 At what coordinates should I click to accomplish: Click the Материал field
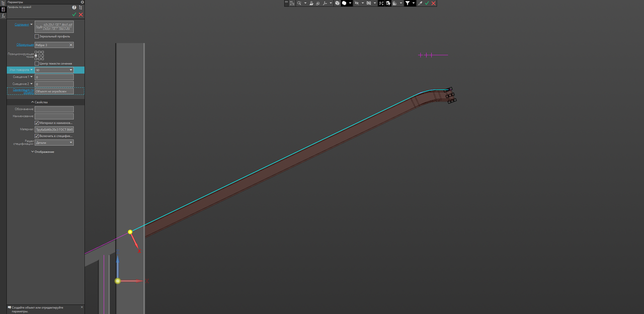coord(54,129)
